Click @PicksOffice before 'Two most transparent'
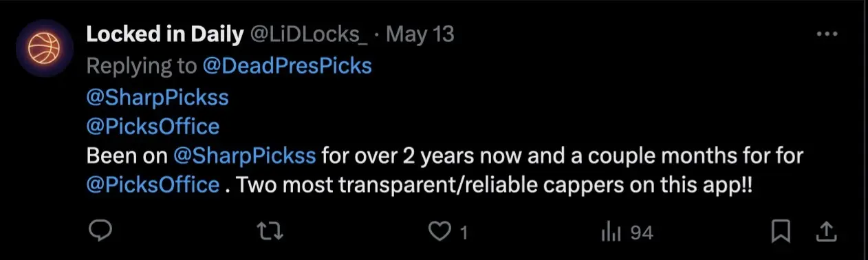 pos(153,186)
